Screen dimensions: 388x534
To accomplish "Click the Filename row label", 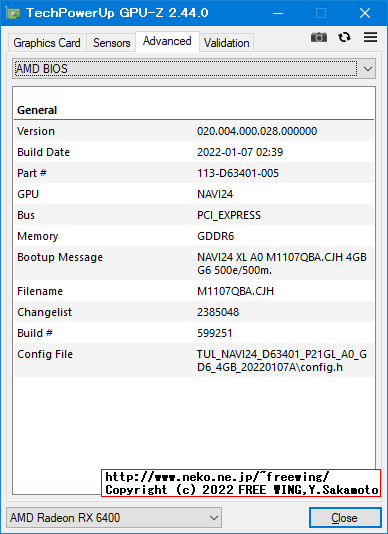I will [x=40, y=291].
